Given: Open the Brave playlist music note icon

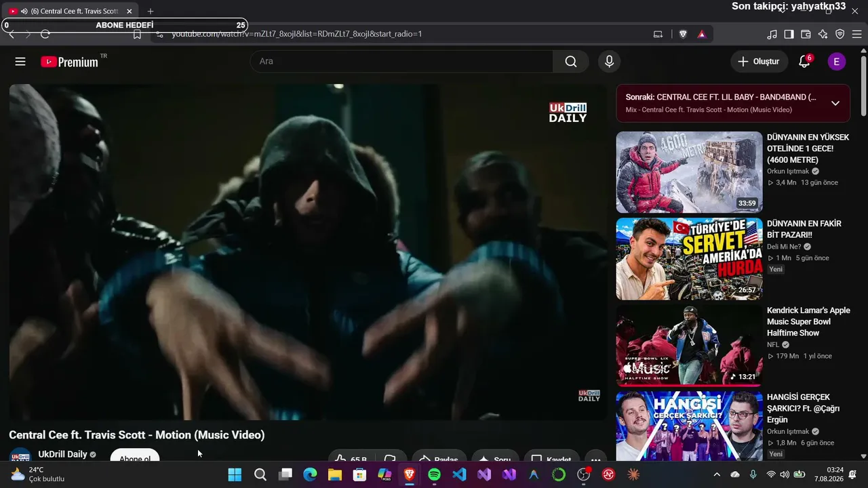Looking at the screenshot, I should click(772, 34).
